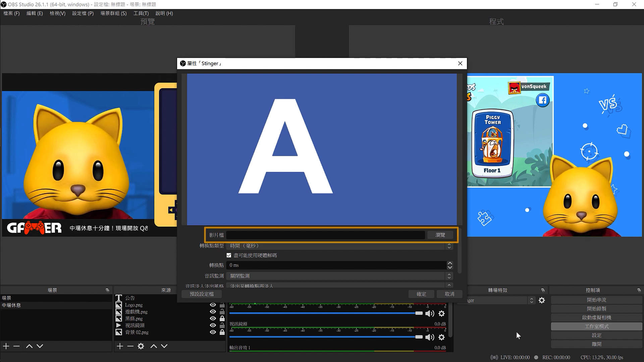Viewport: 644px width, 362px height.
Task: Hide the 背景 02.png source via eye icon
Action: coord(213,332)
